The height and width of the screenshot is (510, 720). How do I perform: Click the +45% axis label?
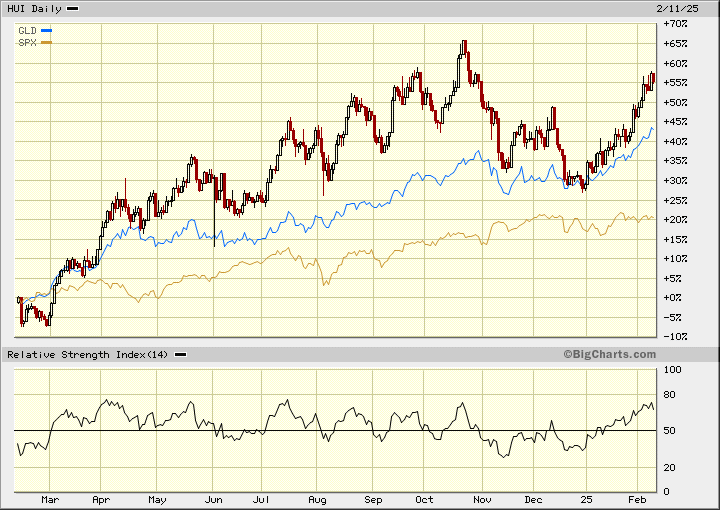[x=675, y=122]
